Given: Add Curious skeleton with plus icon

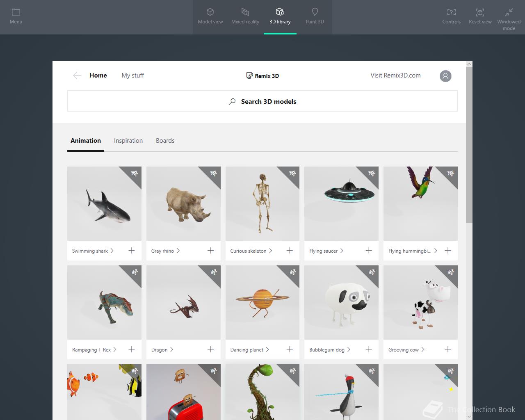Looking at the screenshot, I should [x=290, y=251].
